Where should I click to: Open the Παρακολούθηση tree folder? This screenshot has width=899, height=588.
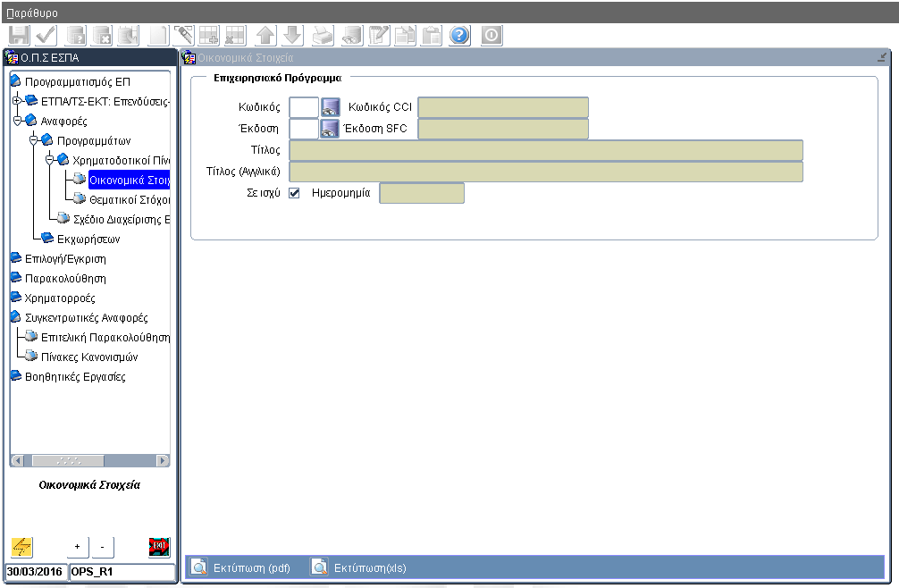click(x=65, y=279)
